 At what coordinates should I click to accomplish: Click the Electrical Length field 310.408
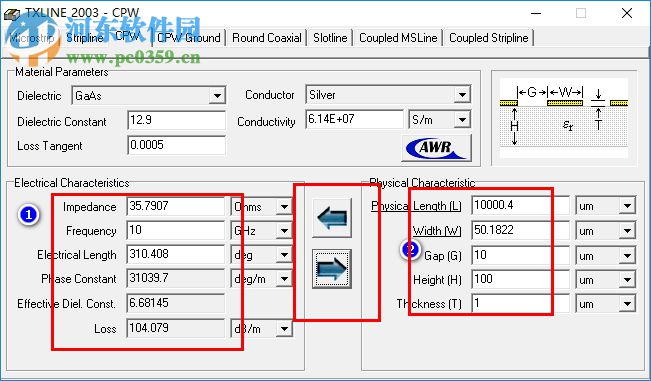pos(176,254)
